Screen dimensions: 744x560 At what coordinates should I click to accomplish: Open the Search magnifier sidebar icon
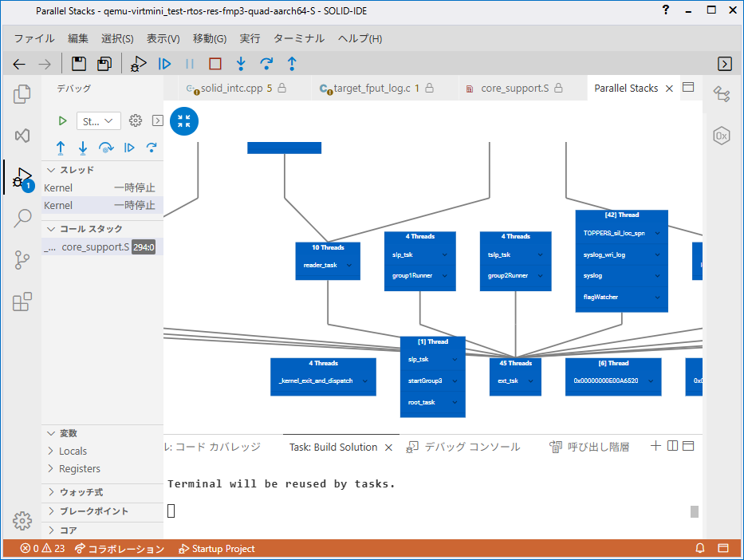(x=22, y=219)
